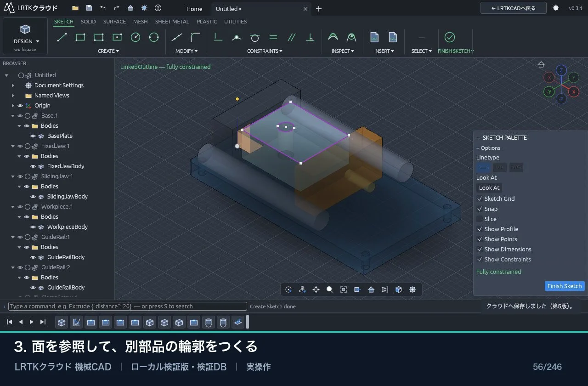Click the visual style cube navigation icon
The width and height of the screenshot is (588, 386).
399,289
